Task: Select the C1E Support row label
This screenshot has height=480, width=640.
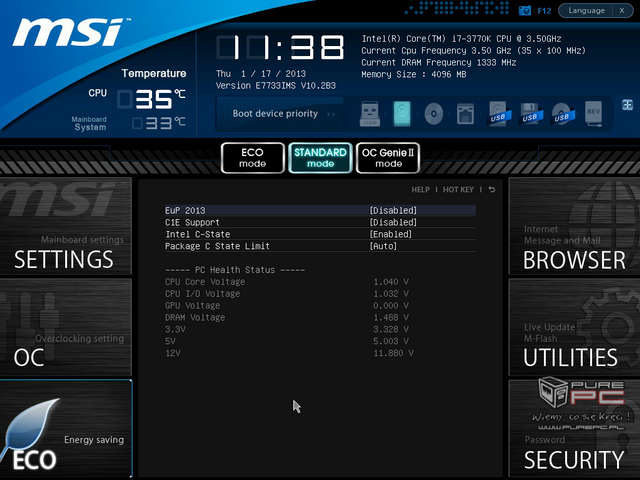Action: coord(192,222)
